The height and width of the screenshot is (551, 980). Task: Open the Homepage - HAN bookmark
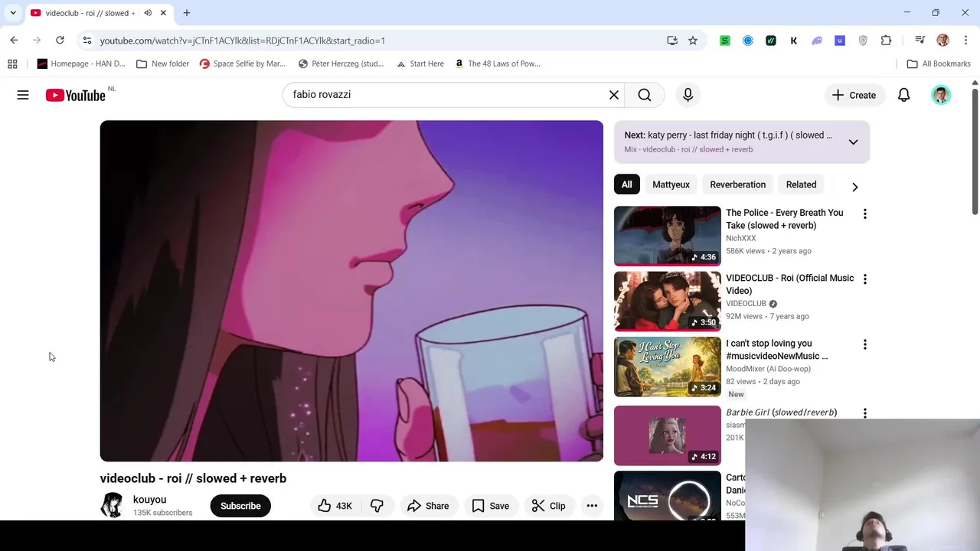pyautogui.click(x=81, y=64)
